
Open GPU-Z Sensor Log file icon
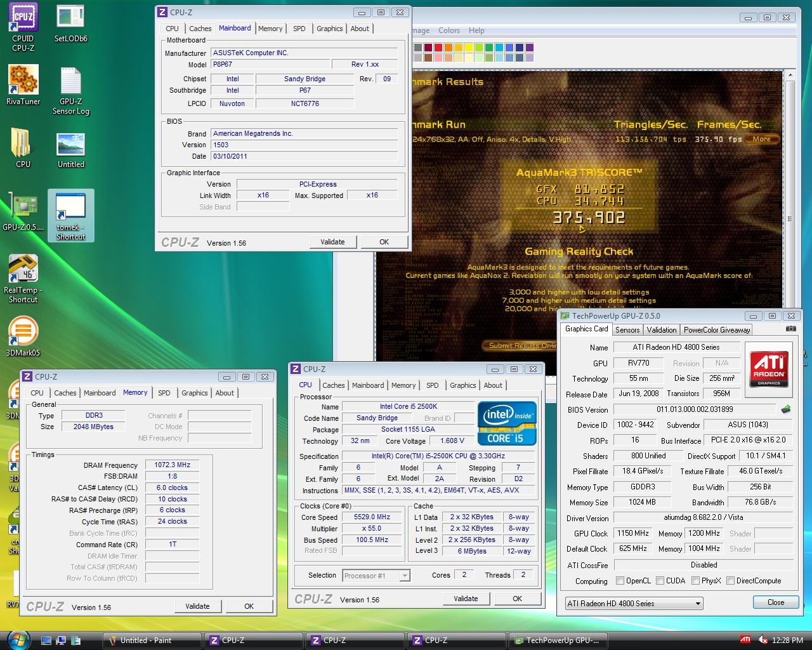70,90
